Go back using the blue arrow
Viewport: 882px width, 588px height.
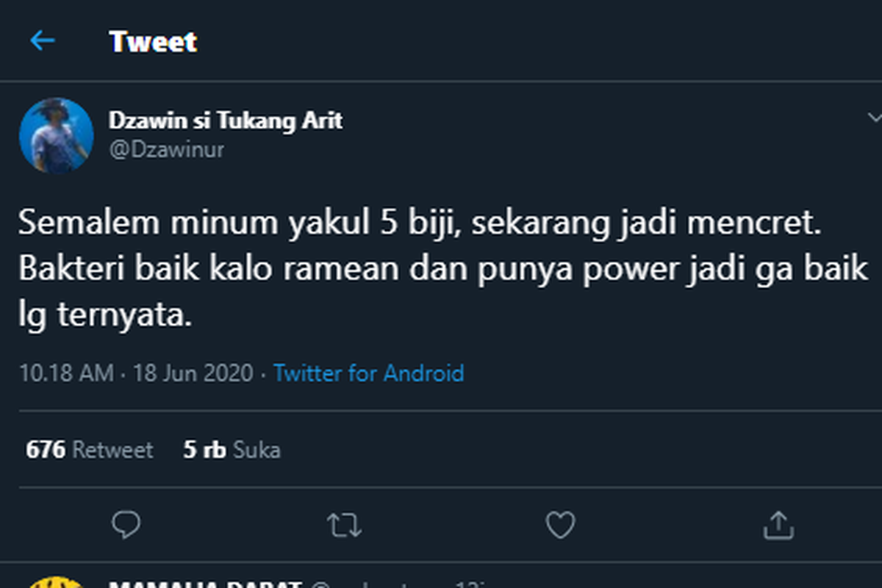point(43,41)
